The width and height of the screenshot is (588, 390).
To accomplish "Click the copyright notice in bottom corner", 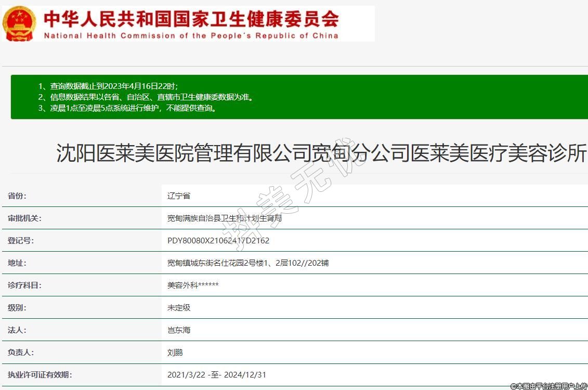I will pyautogui.click(x=548, y=386).
